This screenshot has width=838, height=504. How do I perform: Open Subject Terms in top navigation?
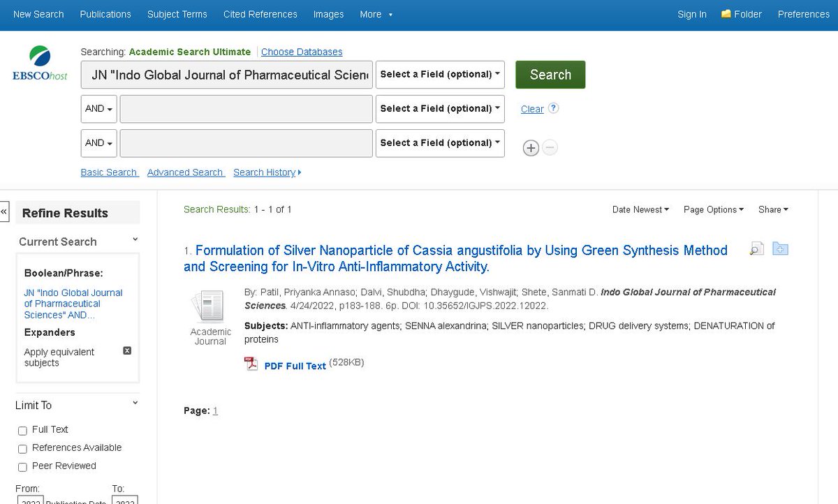pos(177,14)
